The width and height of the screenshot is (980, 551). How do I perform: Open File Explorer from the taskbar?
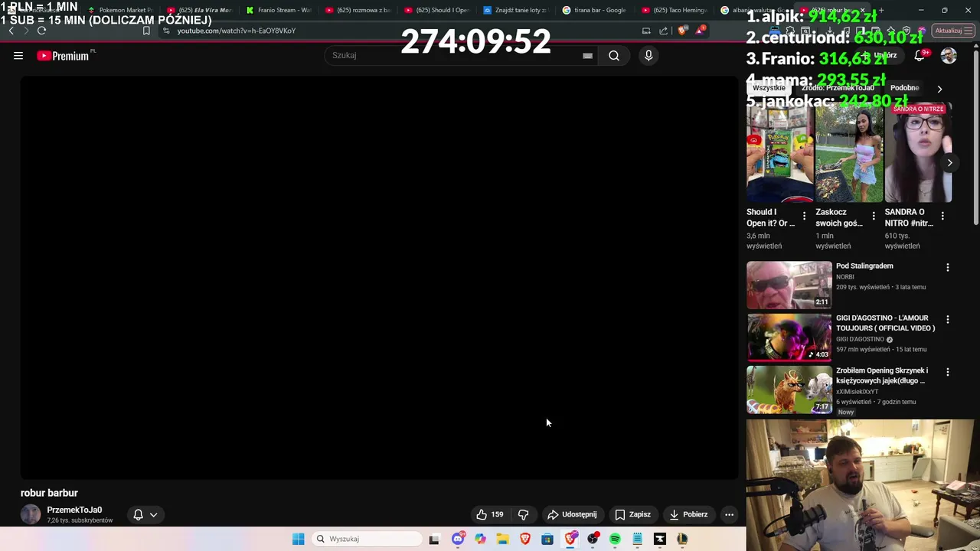click(x=502, y=539)
